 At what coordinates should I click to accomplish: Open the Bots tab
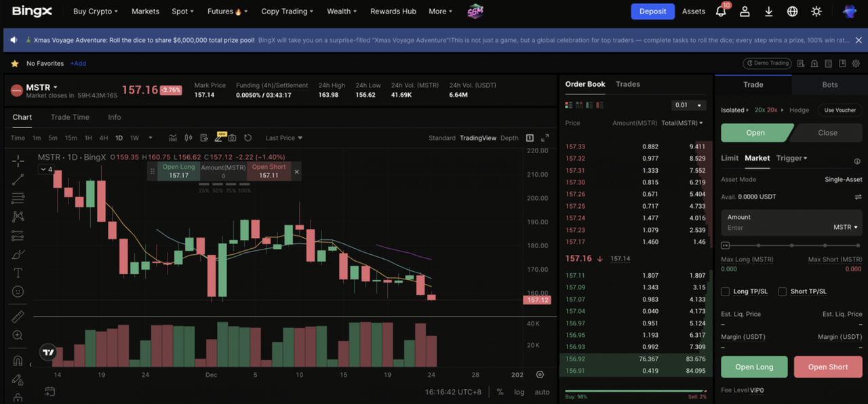point(829,85)
